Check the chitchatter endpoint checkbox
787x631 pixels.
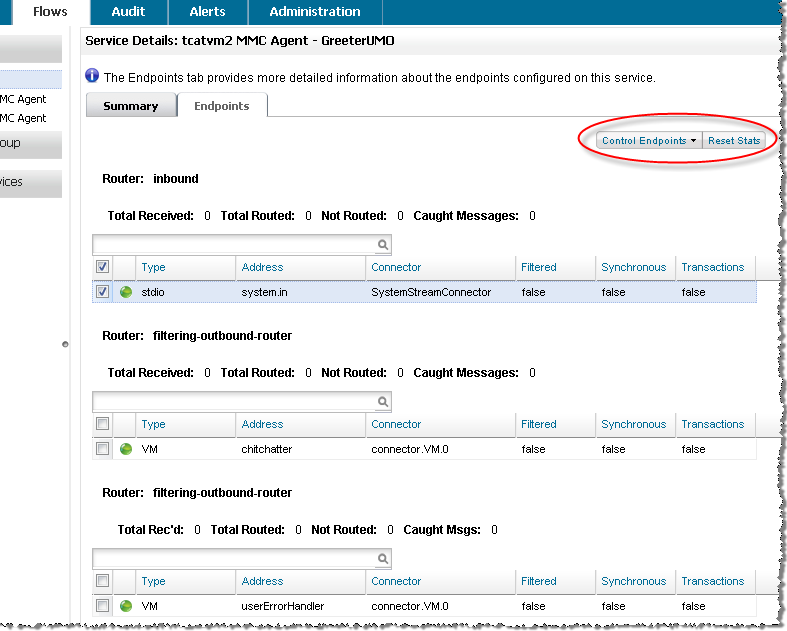pos(102,449)
